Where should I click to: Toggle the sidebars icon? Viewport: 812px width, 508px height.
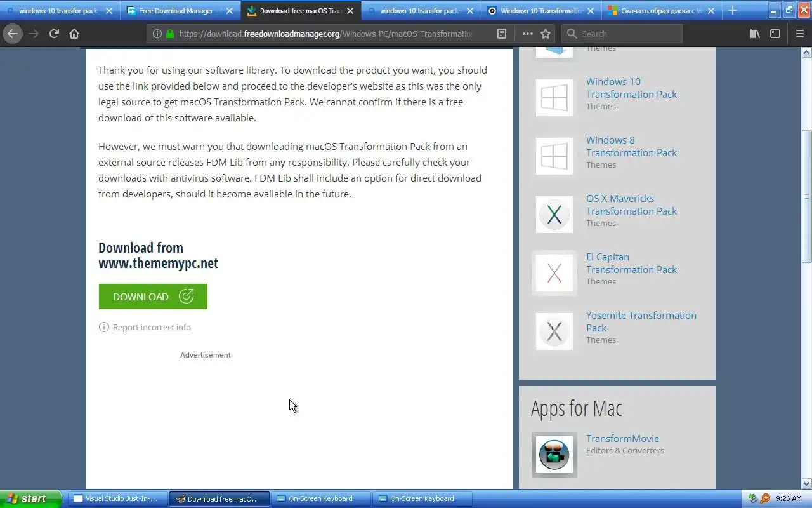point(775,34)
